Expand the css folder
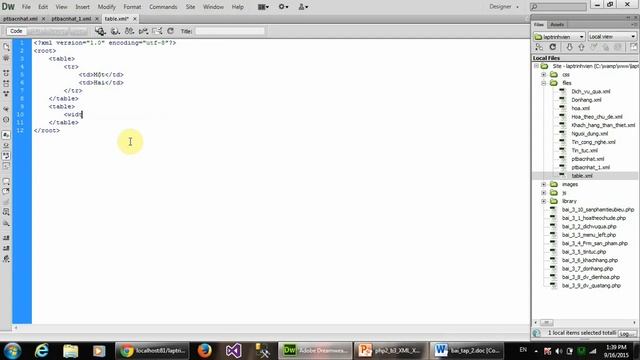This screenshot has width=640, height=360. click(544, 75)
